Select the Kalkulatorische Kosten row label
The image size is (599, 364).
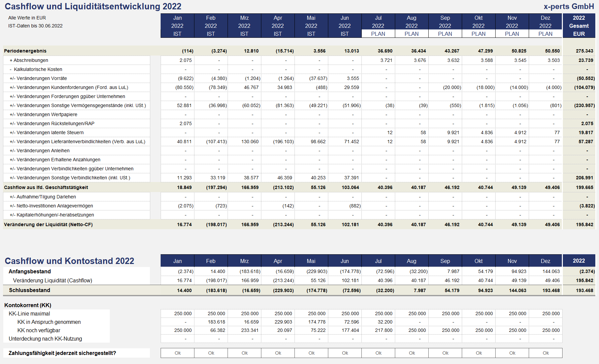pos(36,69)
